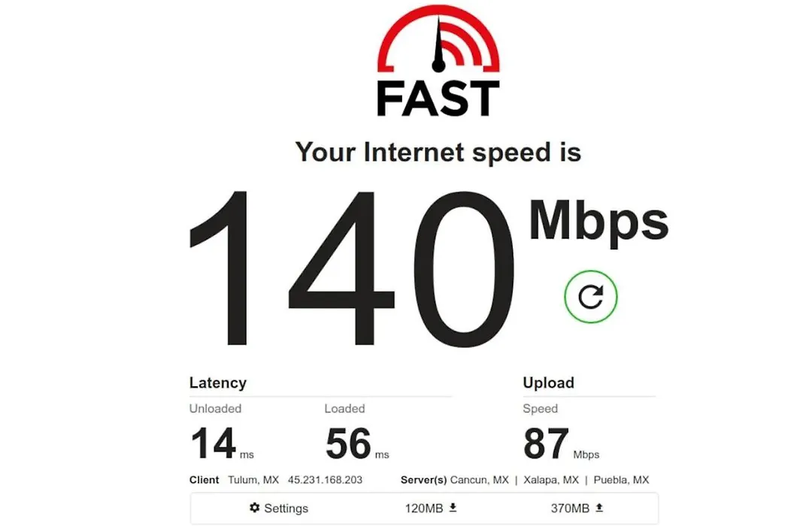Click the Latency section heading
This screenshot has height=526, width=812.
point(218,382)
